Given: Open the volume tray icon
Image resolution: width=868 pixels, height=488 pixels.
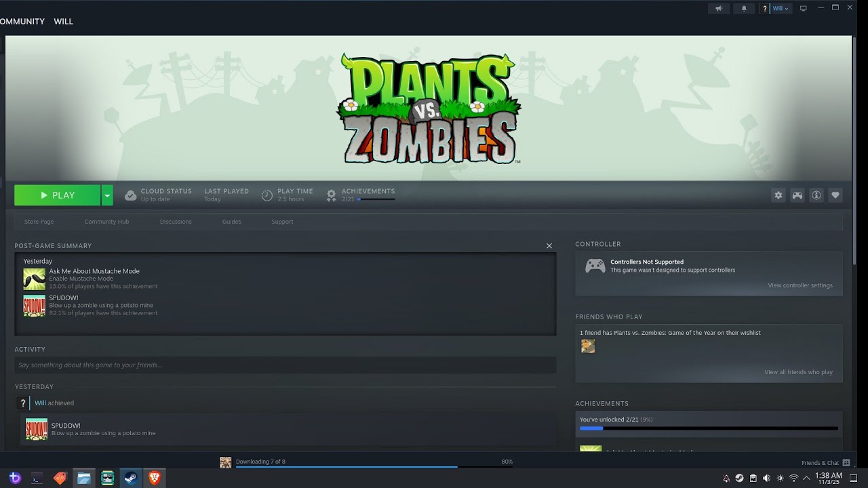Looking at the screenshot, I should click(766, 478).
